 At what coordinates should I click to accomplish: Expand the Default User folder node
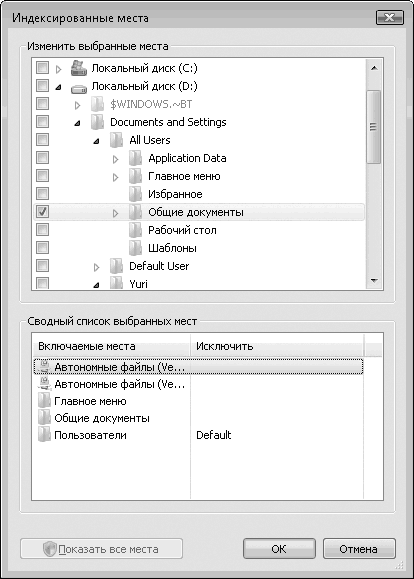pyautogui.click(x=96, y=267)
